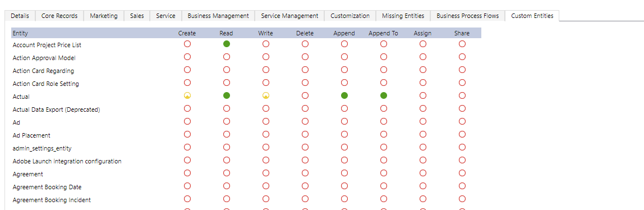Set Assign privilege for Adobe Launch integration configuration

pos(422,160)
